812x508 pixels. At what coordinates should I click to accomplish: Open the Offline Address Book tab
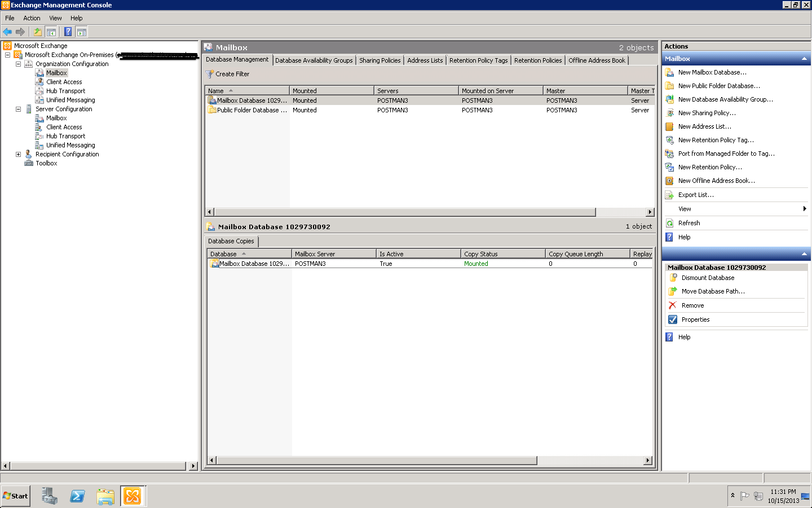pos(597,60)
